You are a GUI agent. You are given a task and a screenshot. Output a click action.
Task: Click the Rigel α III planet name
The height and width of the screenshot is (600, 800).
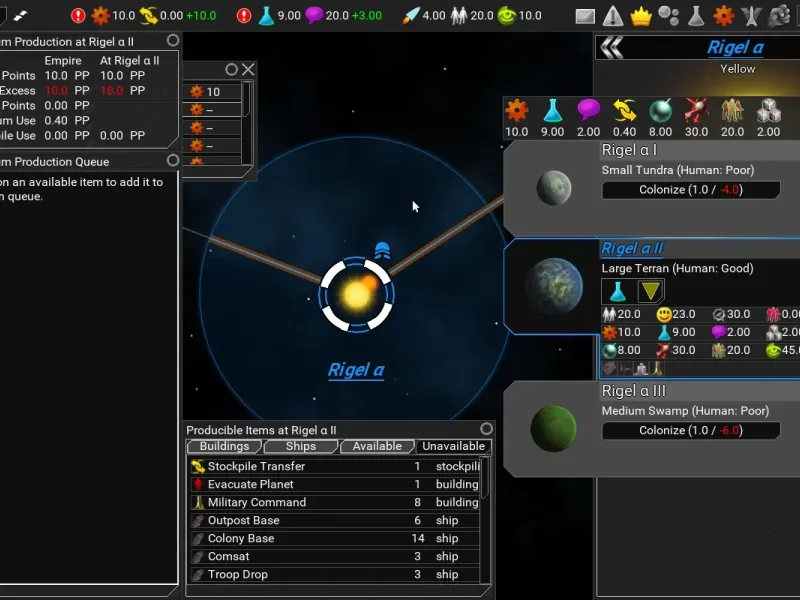[x=634, y=391]
